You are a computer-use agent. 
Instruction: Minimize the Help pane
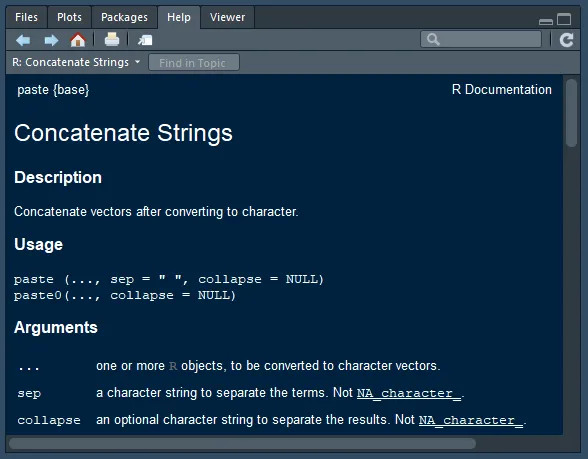point(546,21)
